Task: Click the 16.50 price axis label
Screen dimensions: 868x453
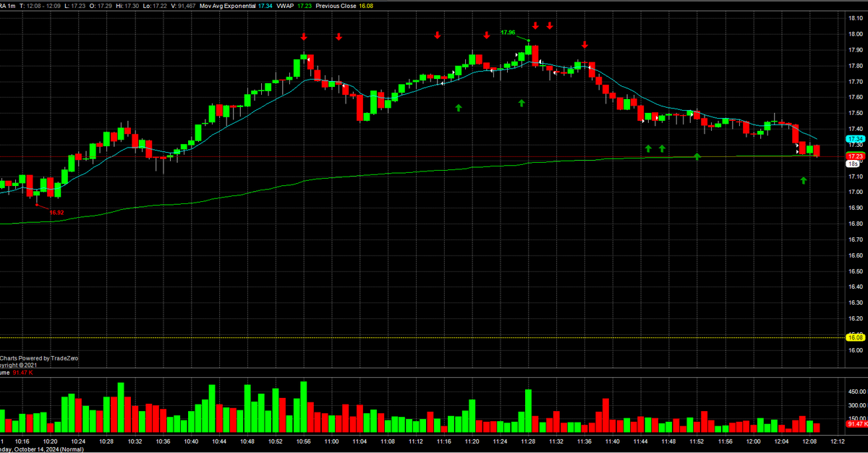Action: [856, 271]
